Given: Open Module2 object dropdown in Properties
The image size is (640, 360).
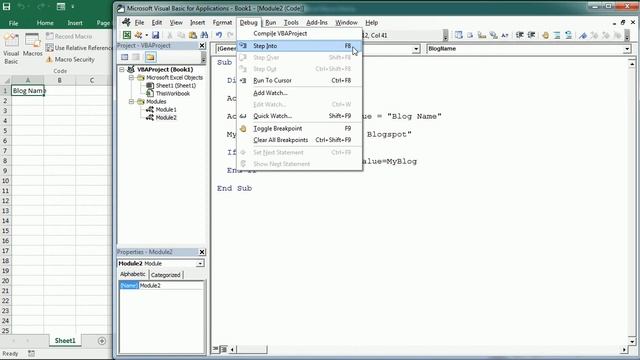Looking at the screenshot, I should pyautogui.click(x=200, y=264).
